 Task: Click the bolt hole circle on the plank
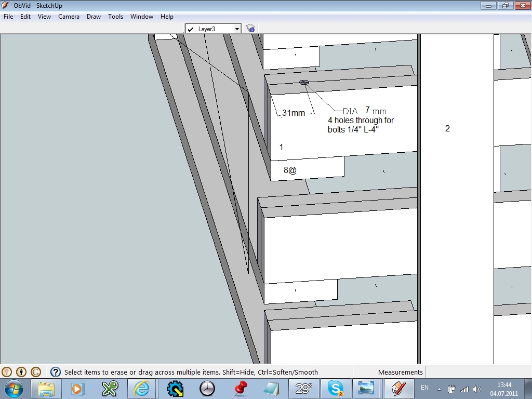304,82
